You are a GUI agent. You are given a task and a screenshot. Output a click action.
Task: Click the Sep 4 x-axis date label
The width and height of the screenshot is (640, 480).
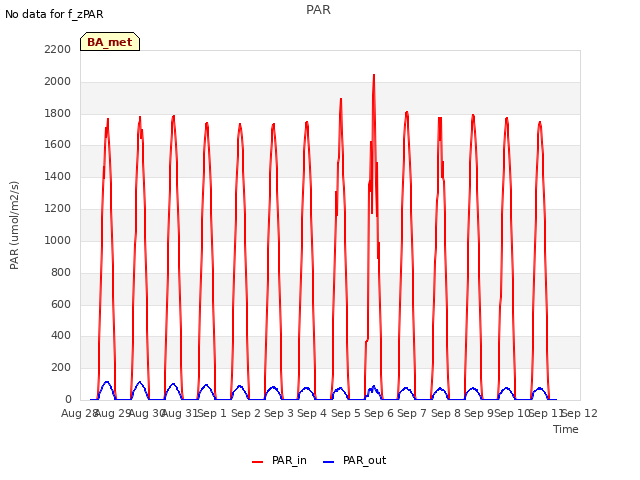312,413
